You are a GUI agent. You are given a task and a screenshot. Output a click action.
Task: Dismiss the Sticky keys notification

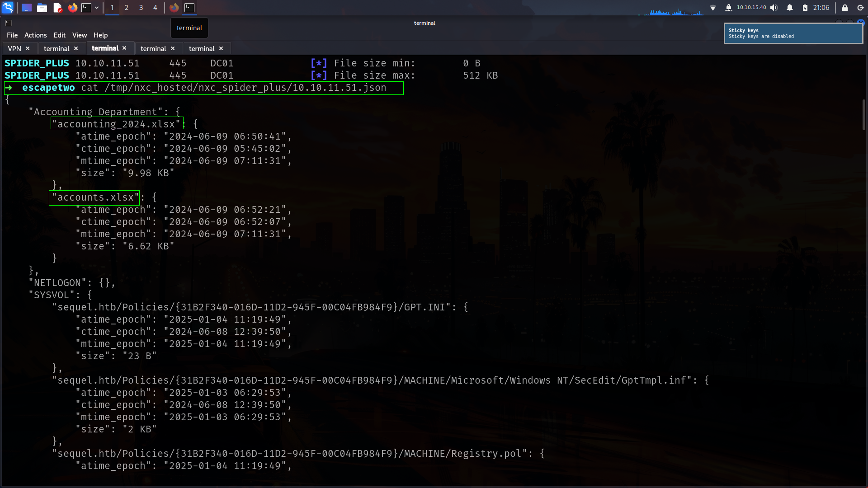(x=793, y=33)
